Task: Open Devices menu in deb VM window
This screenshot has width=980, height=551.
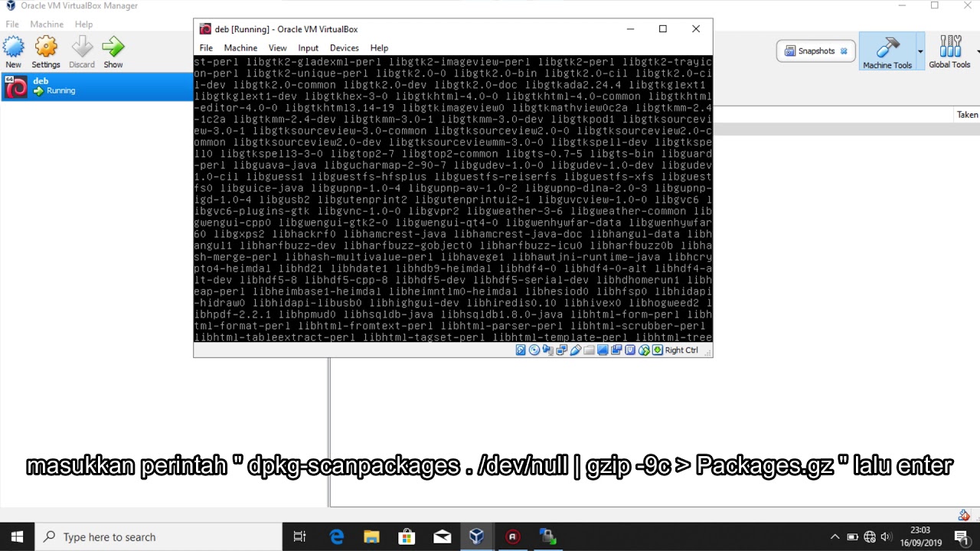Action: pos(345,47)
